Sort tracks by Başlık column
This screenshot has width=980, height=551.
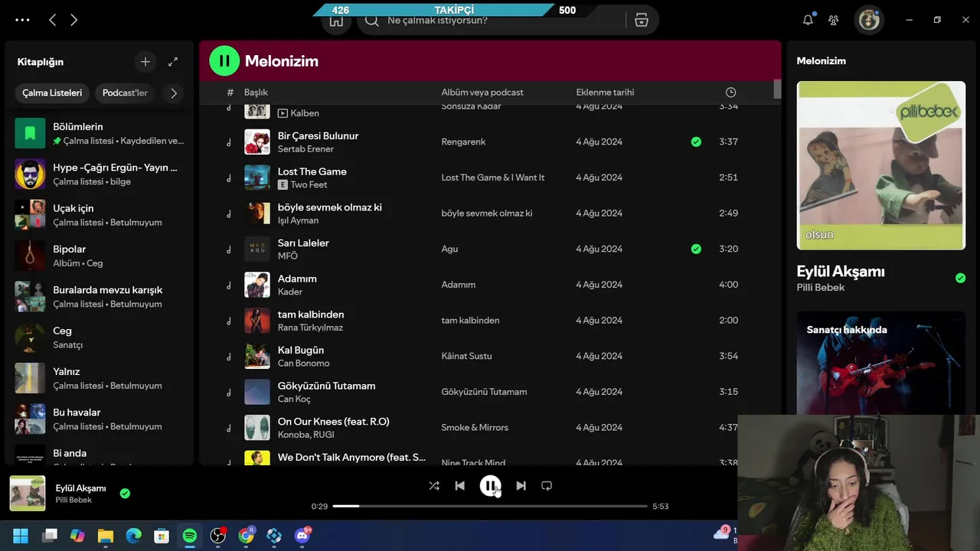coord(256,93)
